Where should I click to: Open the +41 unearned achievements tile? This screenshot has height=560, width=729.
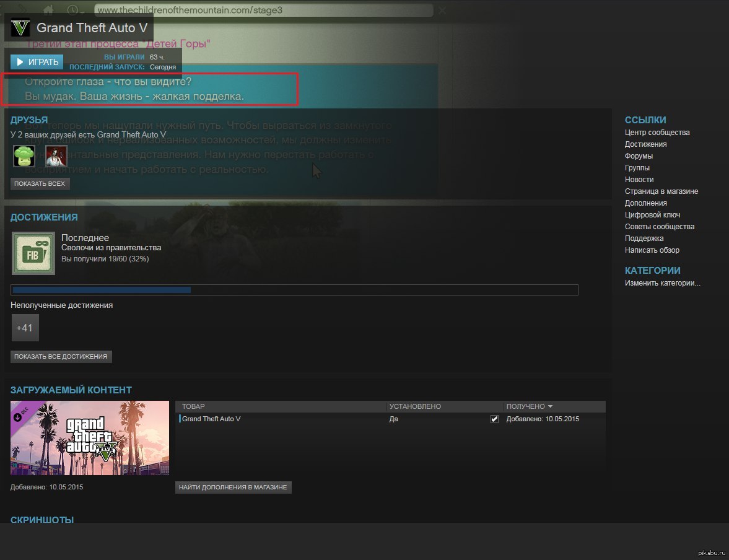pyautogui.click(x=25, y=328)
